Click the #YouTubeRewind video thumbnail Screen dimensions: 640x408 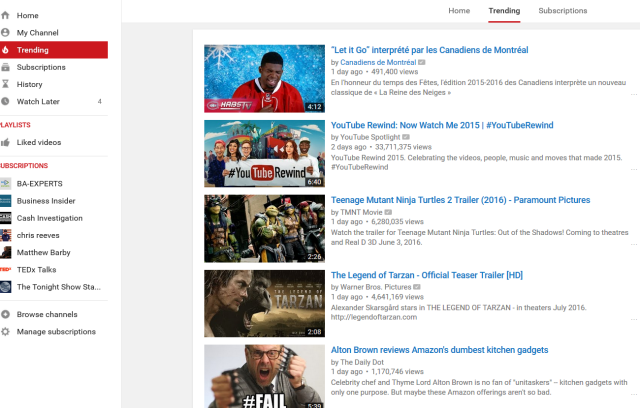point(264,153)
